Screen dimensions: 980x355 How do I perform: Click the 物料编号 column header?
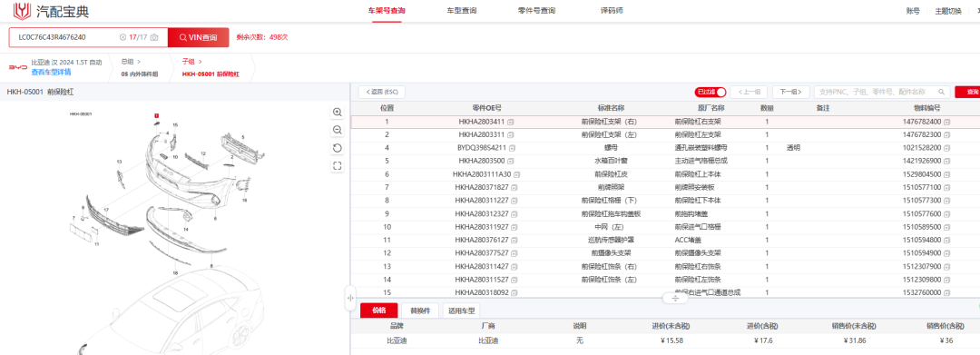(926, 108)
